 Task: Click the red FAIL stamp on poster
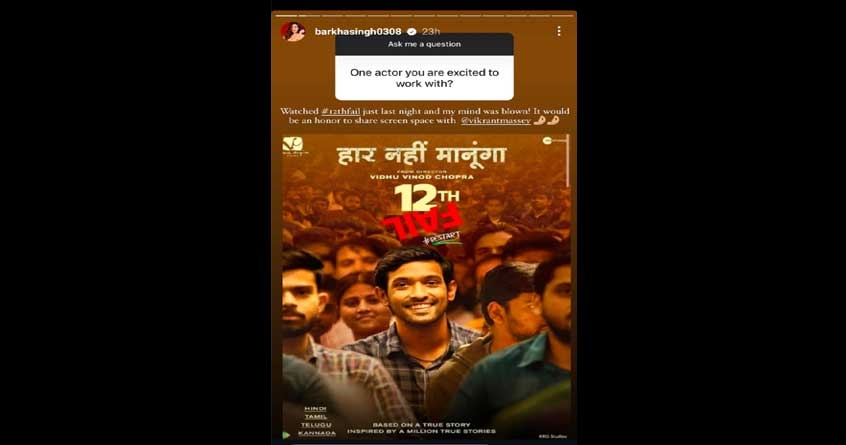coord(423,222)
